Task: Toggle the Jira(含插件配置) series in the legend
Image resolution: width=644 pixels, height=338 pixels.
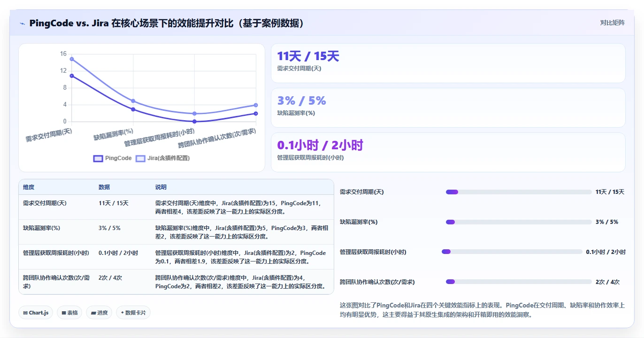Action: click(163, 158)
